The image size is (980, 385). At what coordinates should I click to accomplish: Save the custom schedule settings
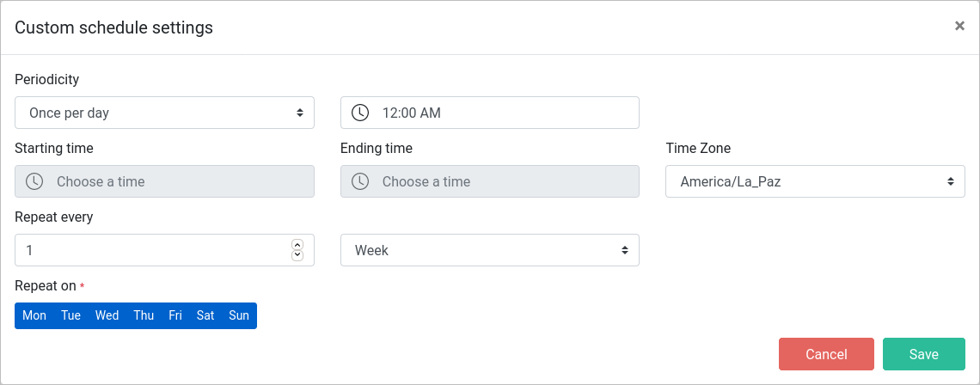[923, 354]
